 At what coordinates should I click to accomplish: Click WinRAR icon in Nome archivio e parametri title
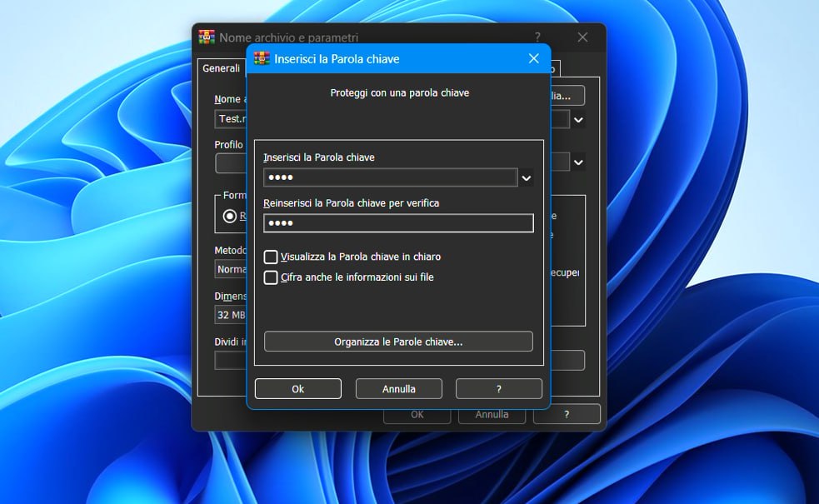click(207, 37)
